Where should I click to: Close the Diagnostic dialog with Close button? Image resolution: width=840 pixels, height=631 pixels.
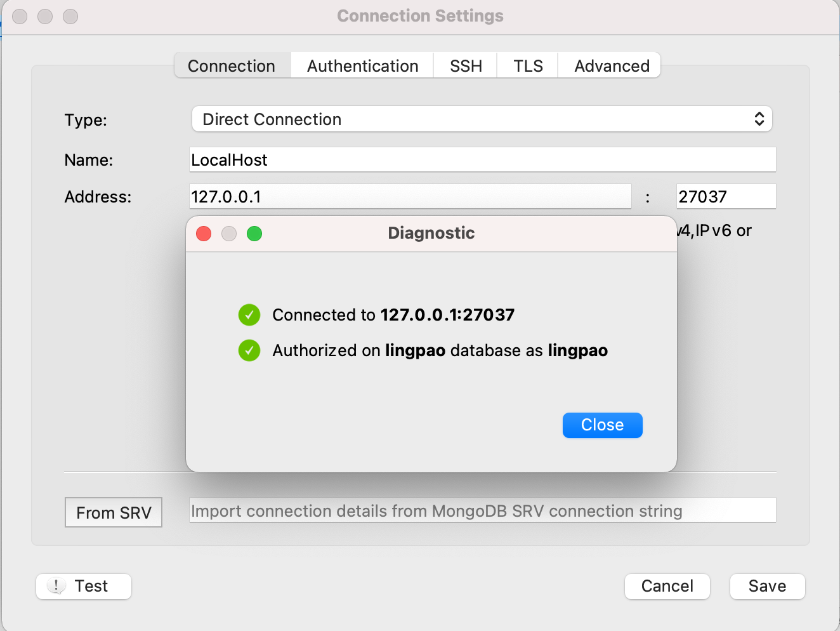tap(602, 425)
